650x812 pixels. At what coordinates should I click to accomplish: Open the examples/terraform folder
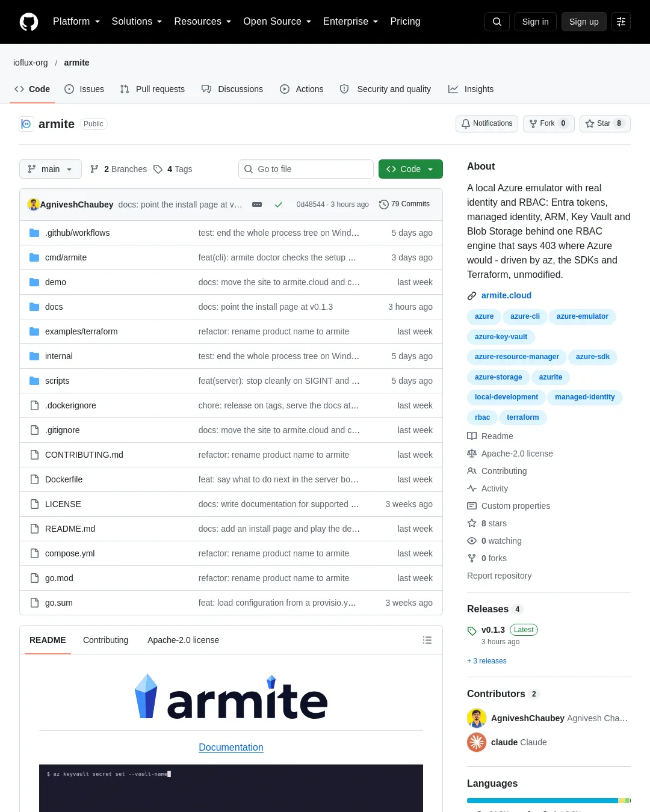click(x=81, y=331)
